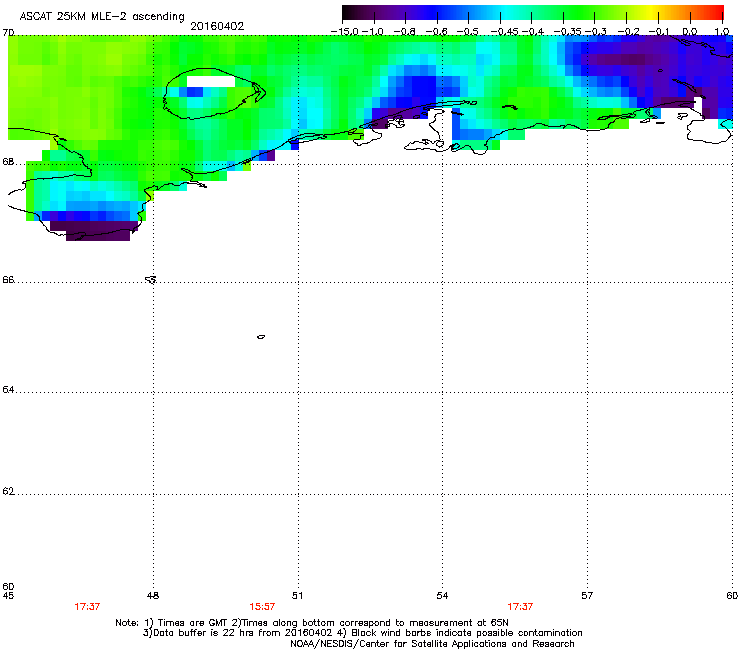This screenshot has height=650, width=740.
Task: Click the latitude label 70
Action: pyautogui.click(x=8, y=33)
